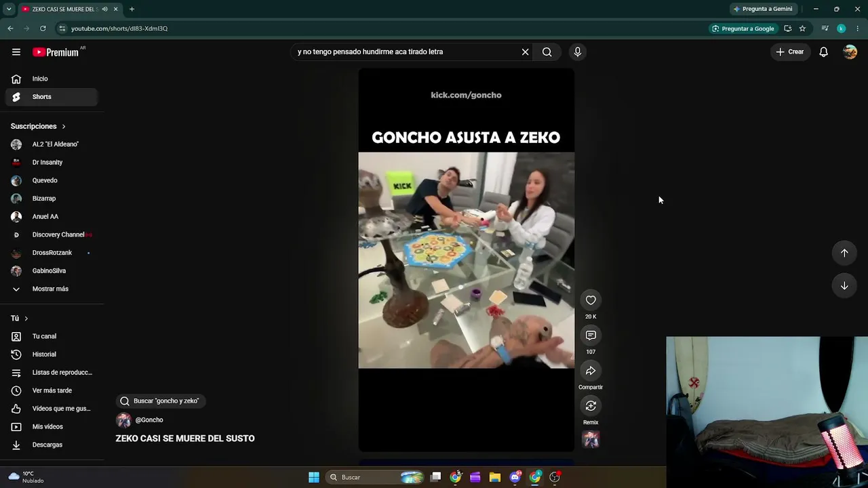Click Pregunta a Gemini
This screenshot has width=868, height=488.
(x=762, y=9)
